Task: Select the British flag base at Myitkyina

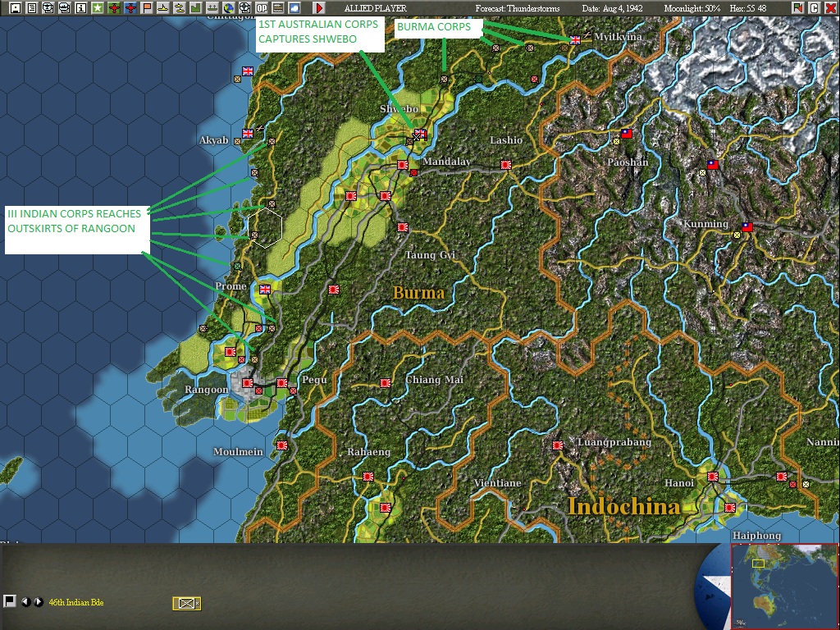Action: (575, 39)
